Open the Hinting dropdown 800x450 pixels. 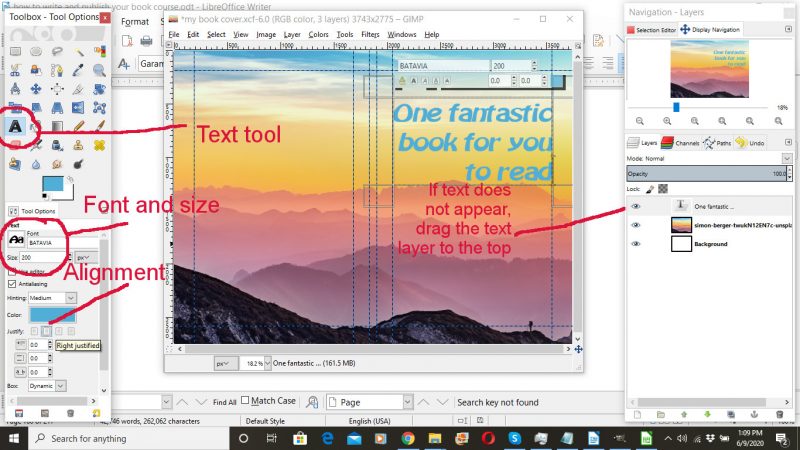70,297
